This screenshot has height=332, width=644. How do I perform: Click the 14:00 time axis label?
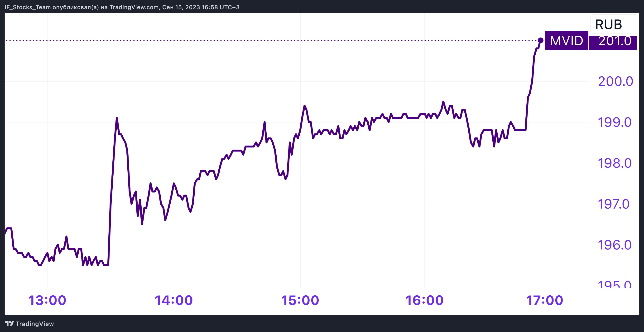tap(174, 300)
